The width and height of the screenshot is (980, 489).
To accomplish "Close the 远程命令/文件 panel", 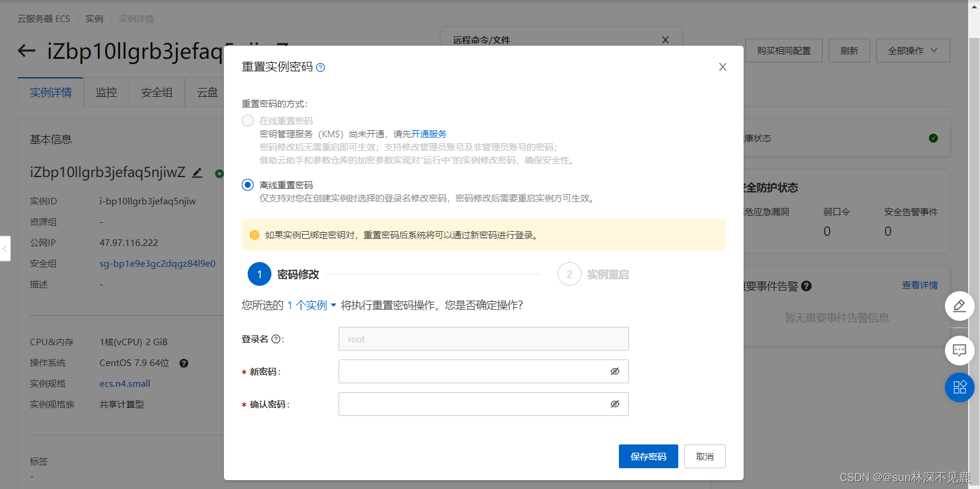I will click(x=665, y=40).
